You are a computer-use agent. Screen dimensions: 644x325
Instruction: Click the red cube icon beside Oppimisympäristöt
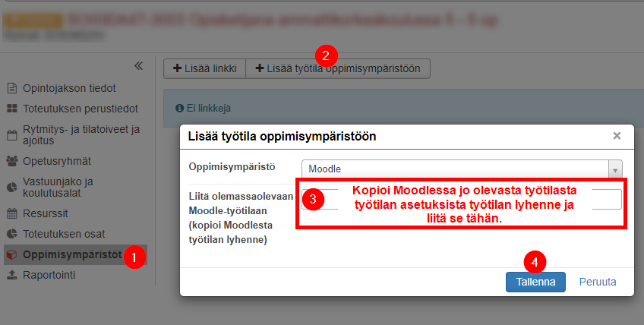click(x=12, y=254)
